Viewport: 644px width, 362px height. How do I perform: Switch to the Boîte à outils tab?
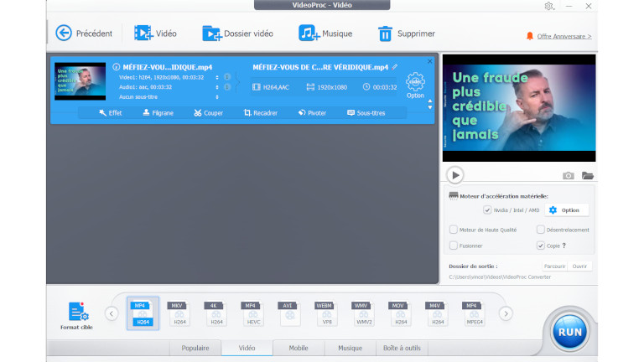click(402, 348)
